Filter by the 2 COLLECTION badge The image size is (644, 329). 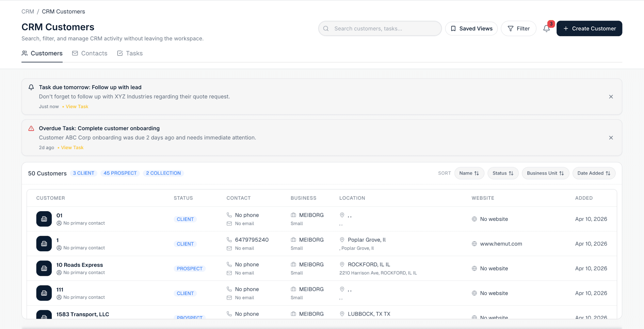[x=163, y=173]
